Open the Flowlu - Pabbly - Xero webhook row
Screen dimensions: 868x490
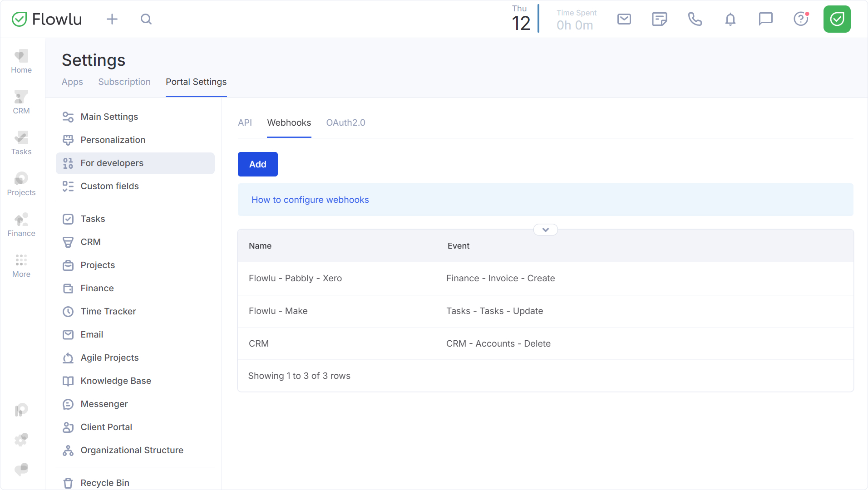(x=295, y=278)
